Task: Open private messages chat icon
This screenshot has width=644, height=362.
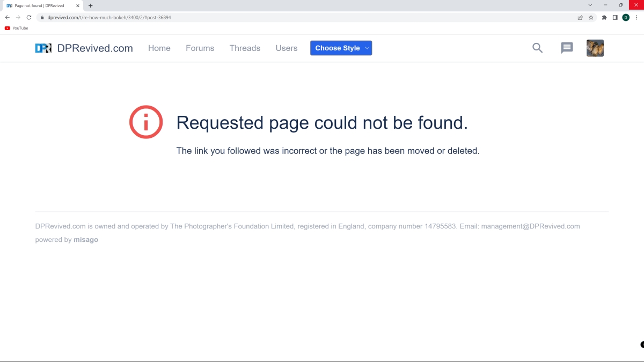Action: tap(567, 48)
